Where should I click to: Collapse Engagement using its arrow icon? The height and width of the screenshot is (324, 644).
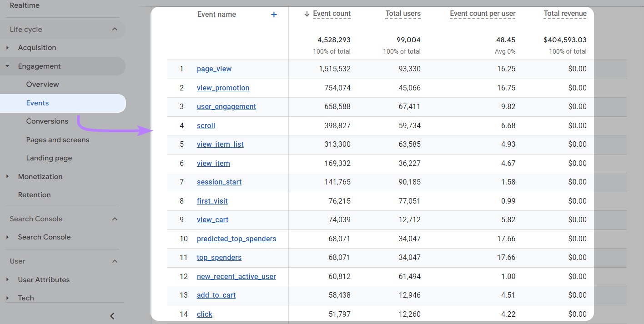point(7,65)
